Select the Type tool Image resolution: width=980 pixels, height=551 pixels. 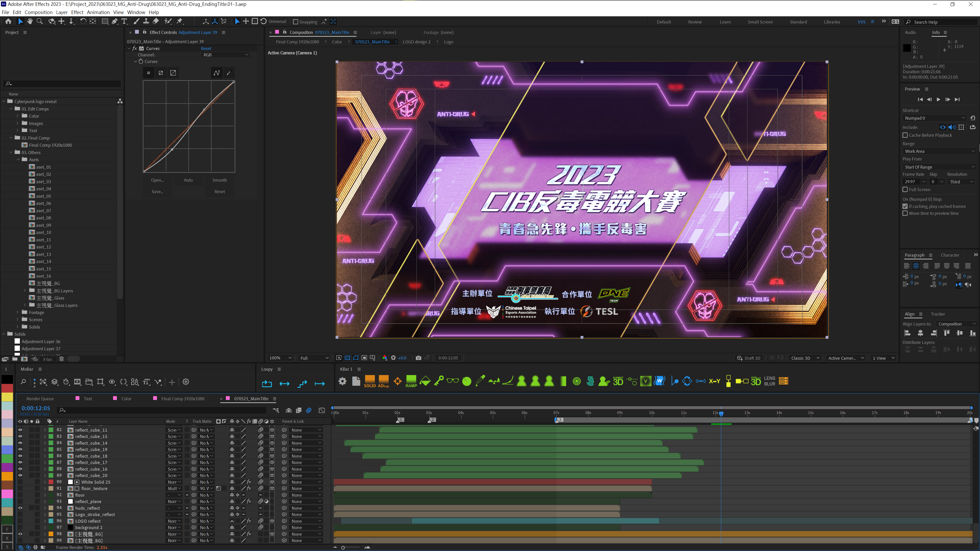click(124, 22)
